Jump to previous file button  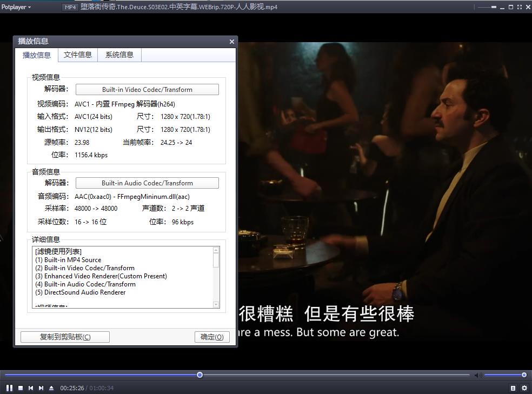point(30,388)
